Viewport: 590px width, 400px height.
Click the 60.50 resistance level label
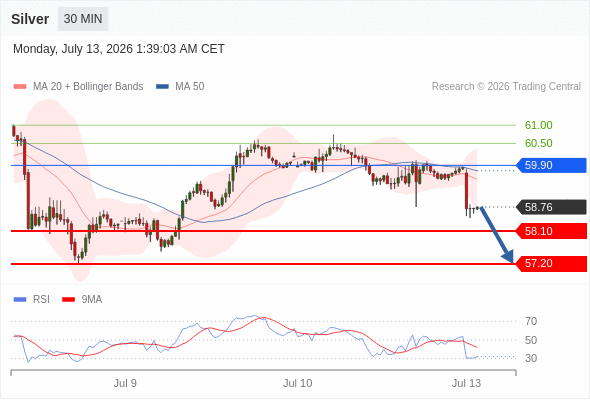[x=539, y=143]
